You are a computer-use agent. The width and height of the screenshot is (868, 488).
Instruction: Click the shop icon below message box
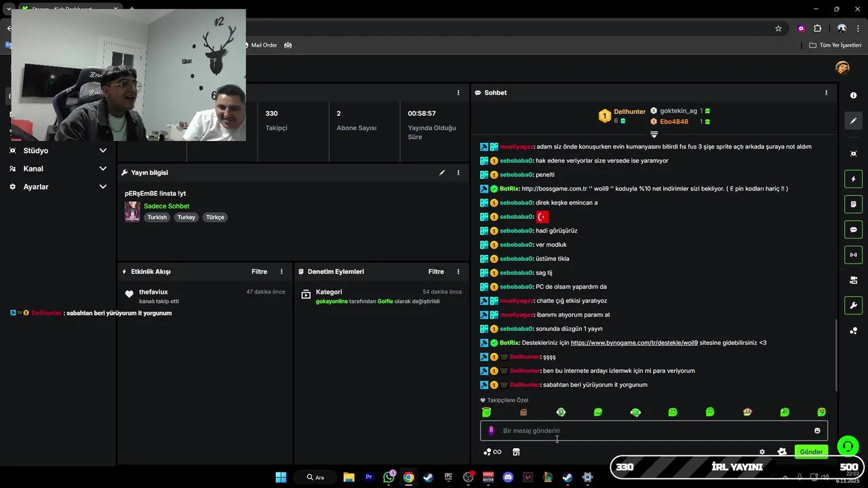click(515, 452)
